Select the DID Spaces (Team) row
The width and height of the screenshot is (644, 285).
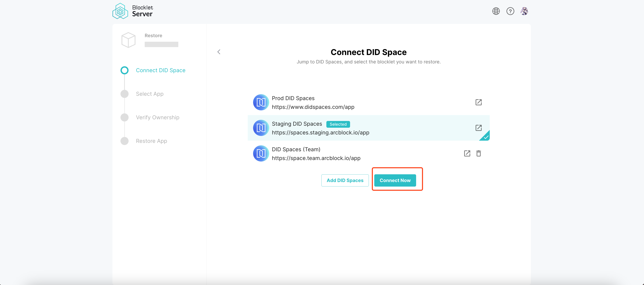(369, 153)
